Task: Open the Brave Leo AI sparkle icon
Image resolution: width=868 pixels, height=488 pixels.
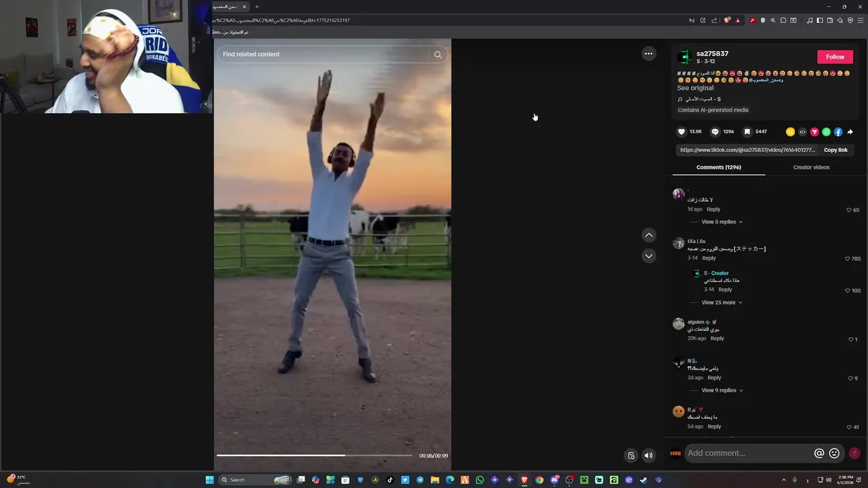Action: point(840,20)
